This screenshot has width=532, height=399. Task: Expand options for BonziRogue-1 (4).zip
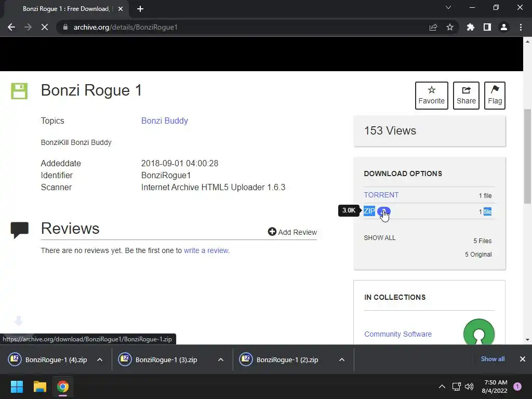(x=100, y=360)
